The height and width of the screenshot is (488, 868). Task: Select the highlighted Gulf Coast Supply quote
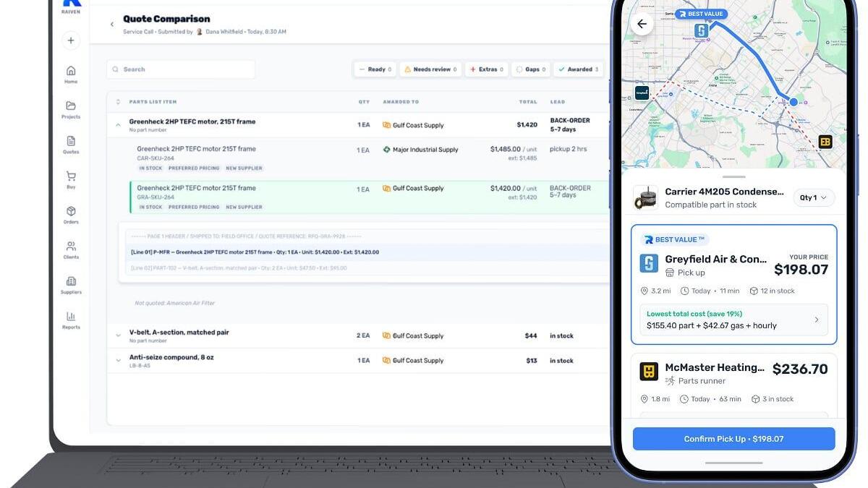pos(369,197)
